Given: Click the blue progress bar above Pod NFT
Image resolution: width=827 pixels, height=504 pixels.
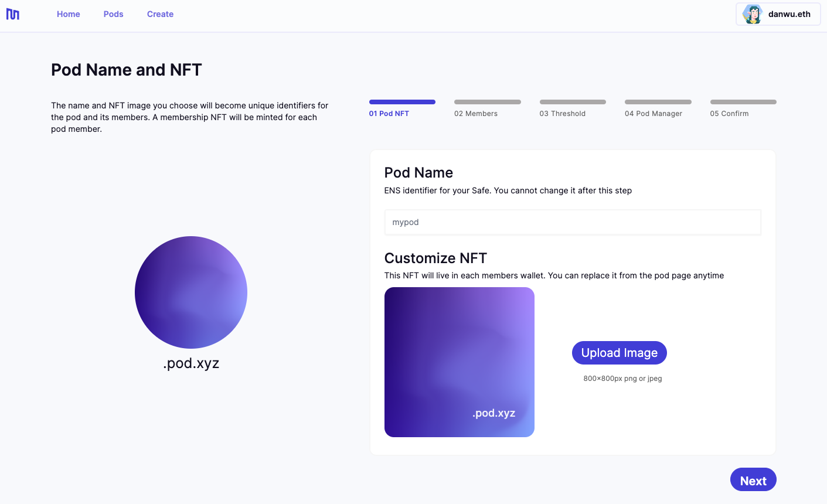Looking at the screenshot, I should (402, 102).
